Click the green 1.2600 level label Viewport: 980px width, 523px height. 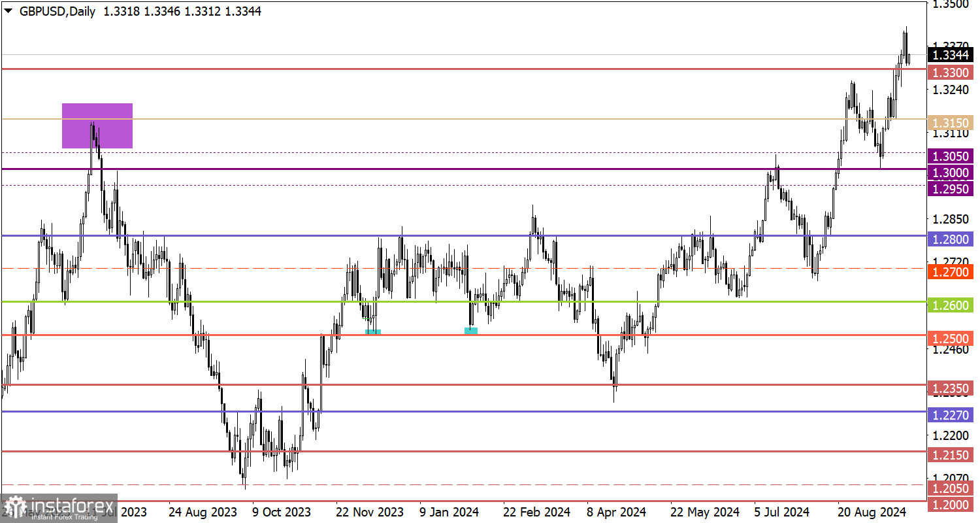point(951,305)
